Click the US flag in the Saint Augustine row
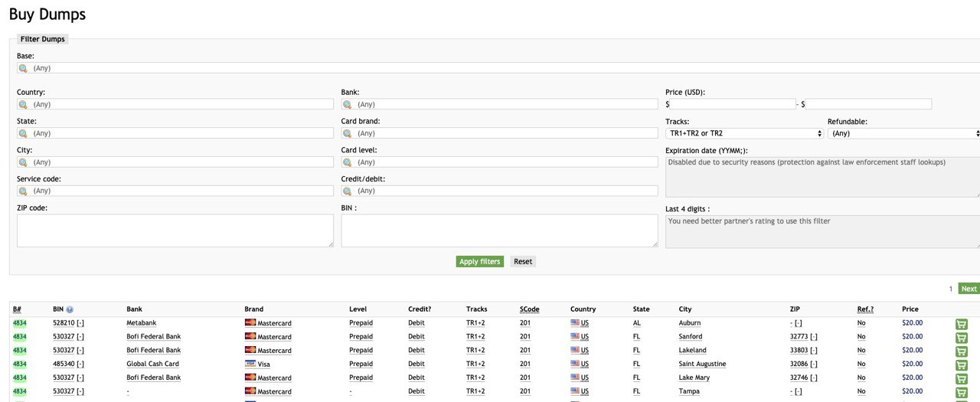980x402 pixels. tap(575, 364)
